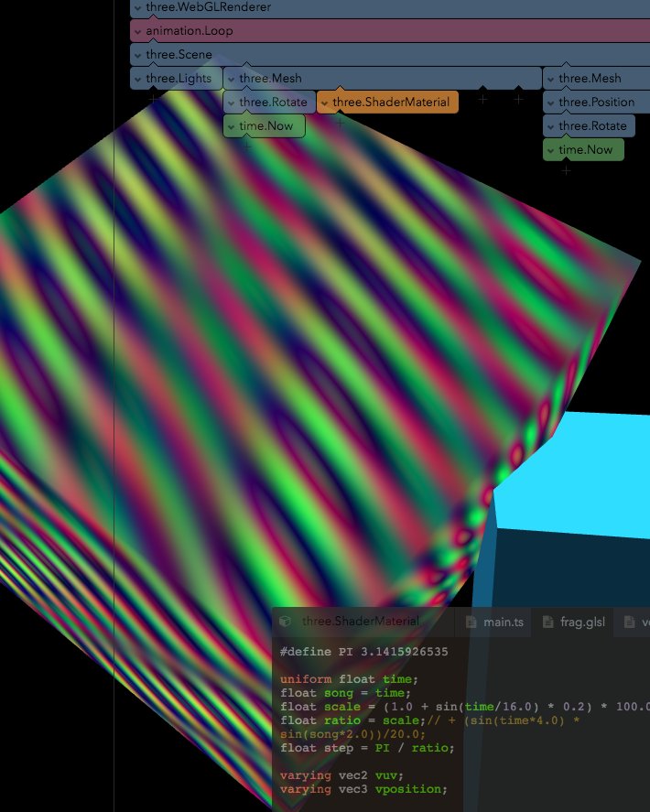Image resolution: width=650 pixels, height=812 pixels.
Task: Click the 'float step = PI / ratio;' line
Action: [x=367, y=748]
